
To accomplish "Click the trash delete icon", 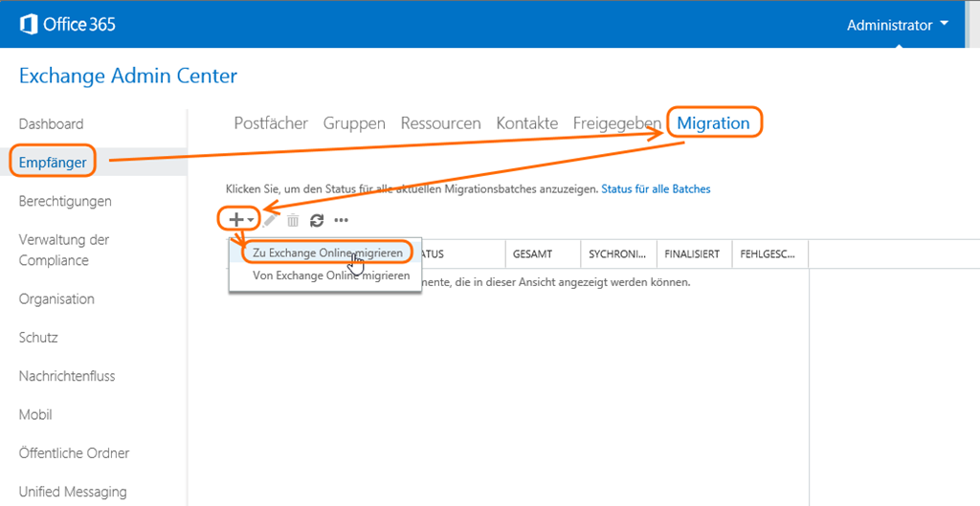I will (x=293, y=220).
